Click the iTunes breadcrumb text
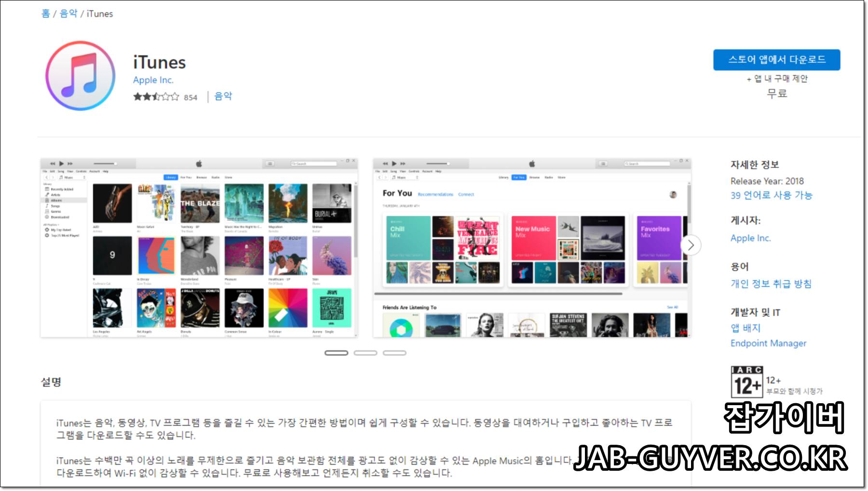This screenshot has width=868, height=491. (100, 14)
